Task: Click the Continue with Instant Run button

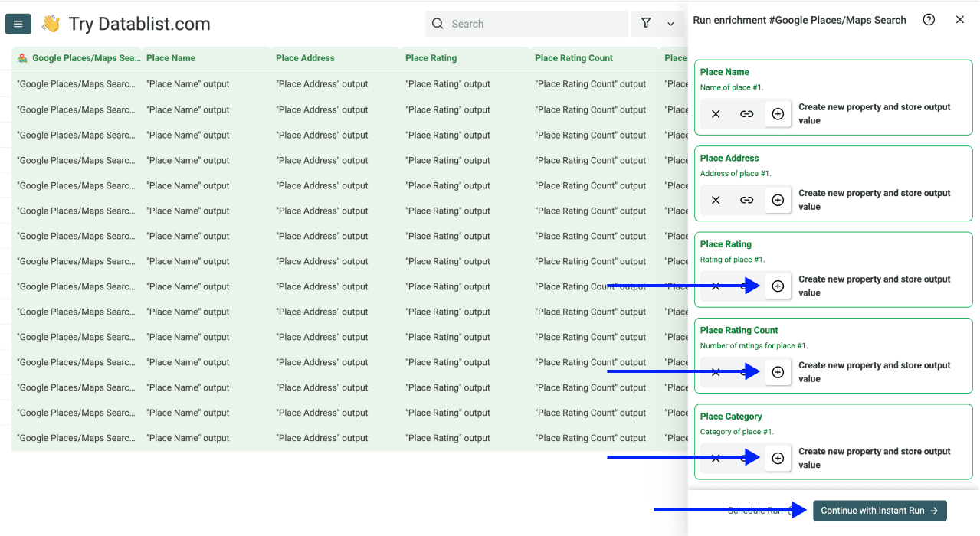Action: point(879,510)
